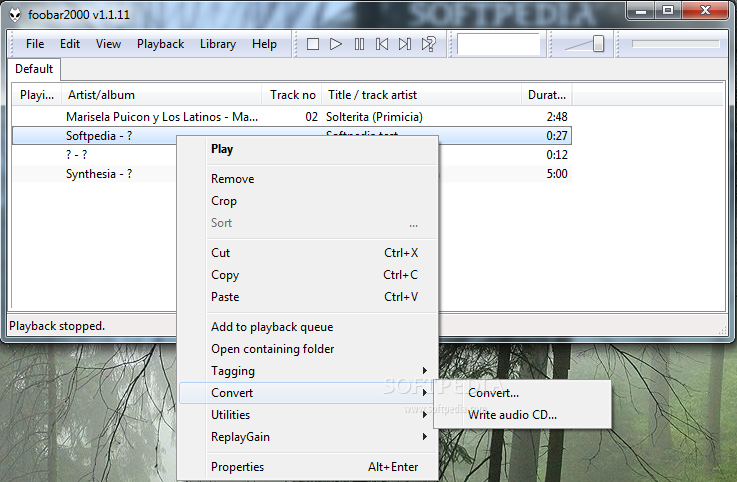This screenshot has width=737, height=482.
Task: Choose Remove in the context menu
Action: click(x=308, y=179)
